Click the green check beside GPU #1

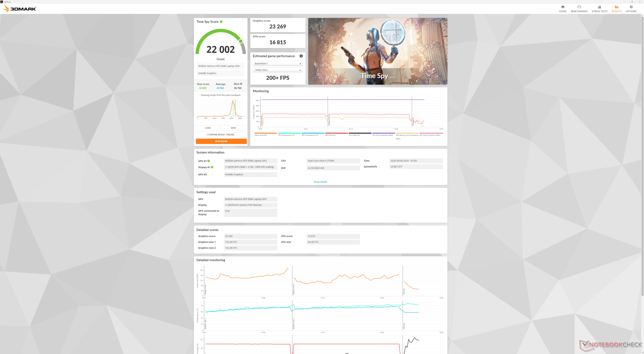click(x=209, y=161)
